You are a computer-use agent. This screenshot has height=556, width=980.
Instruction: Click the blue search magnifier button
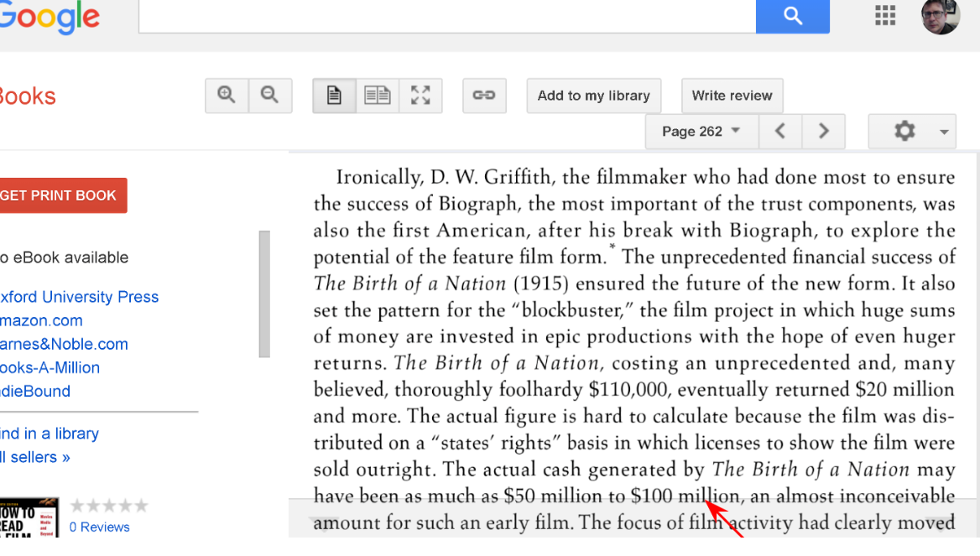(x=792, y=16)
